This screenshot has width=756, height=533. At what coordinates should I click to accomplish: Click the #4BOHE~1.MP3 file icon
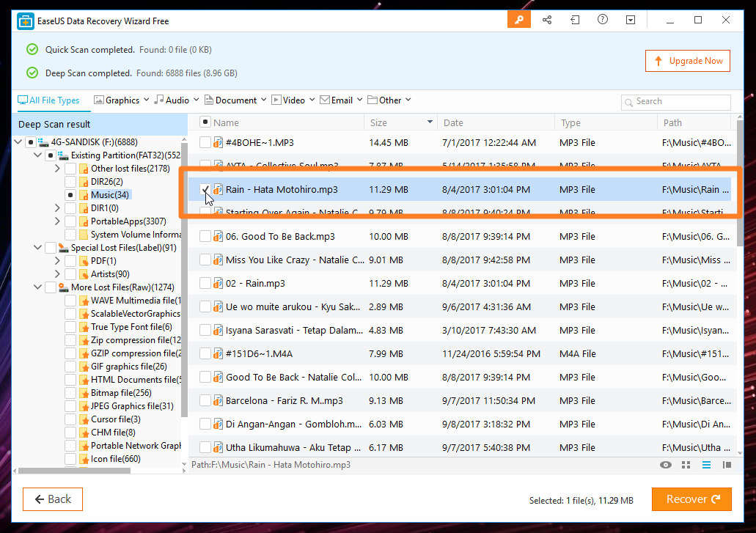tap(219, 143)
